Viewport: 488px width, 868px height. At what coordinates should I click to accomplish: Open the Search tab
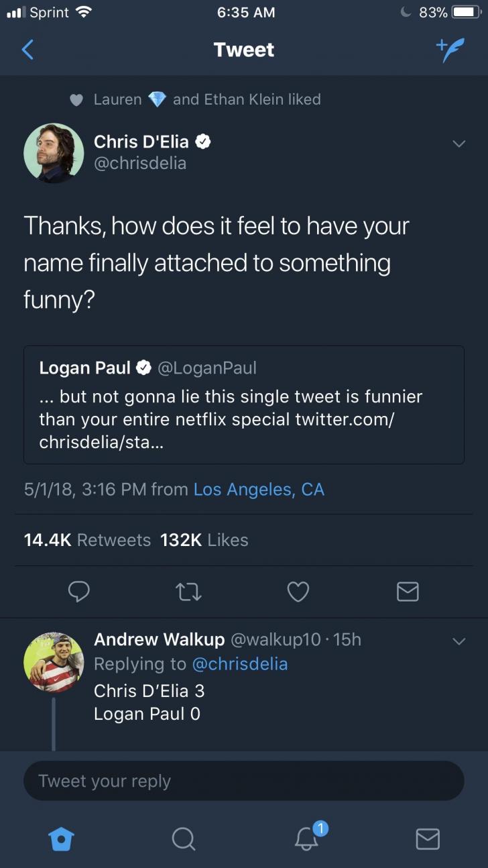[182, 838]
